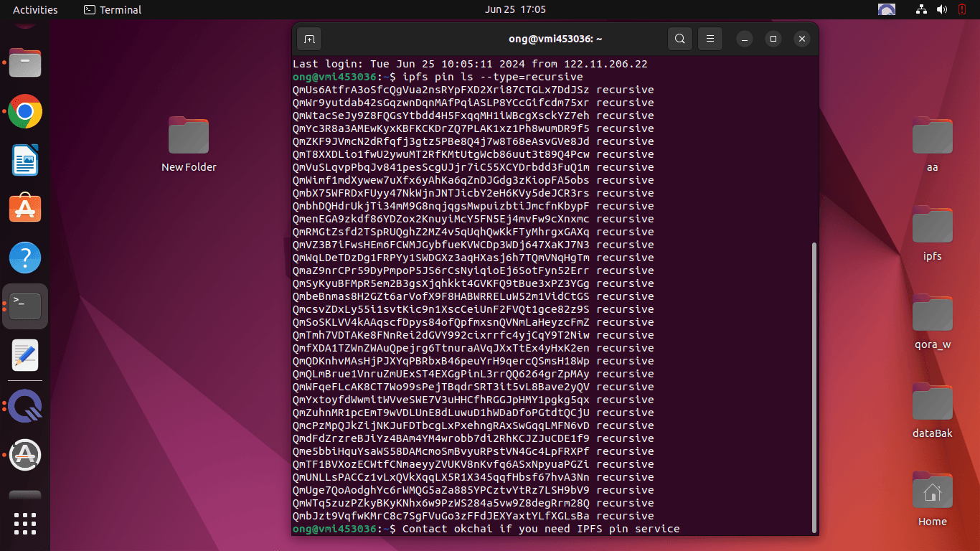Screen dimensions: 980x551
Task: Maximize the terminal window
Action: coord(773,39)
